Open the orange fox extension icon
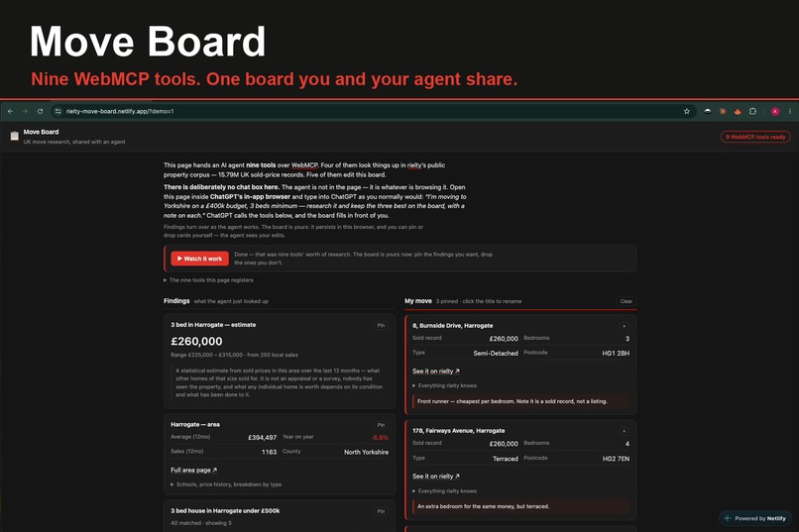This screenshot has height=532, width=799. point(738,111)
